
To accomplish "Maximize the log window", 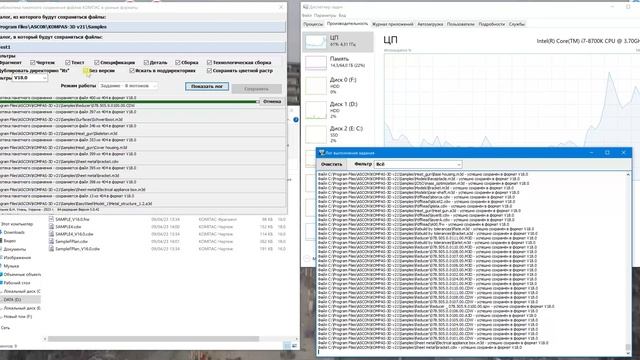I will coord(607,153).
